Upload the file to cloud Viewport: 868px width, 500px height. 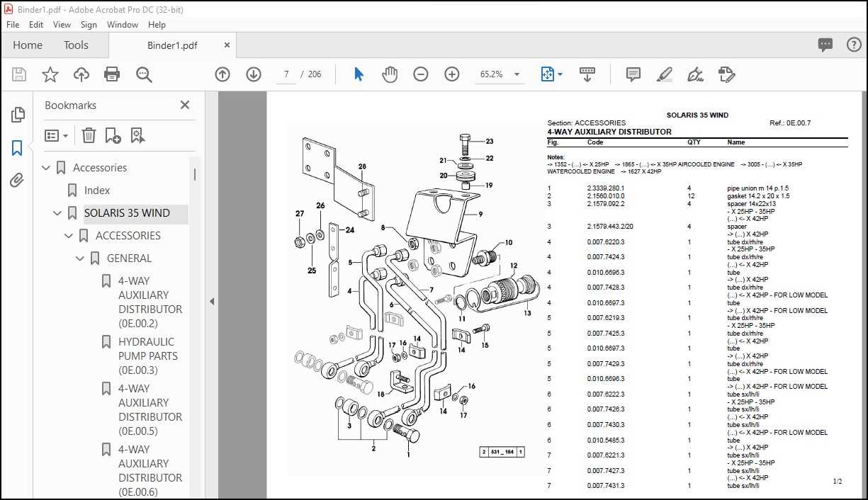point(81,74)
